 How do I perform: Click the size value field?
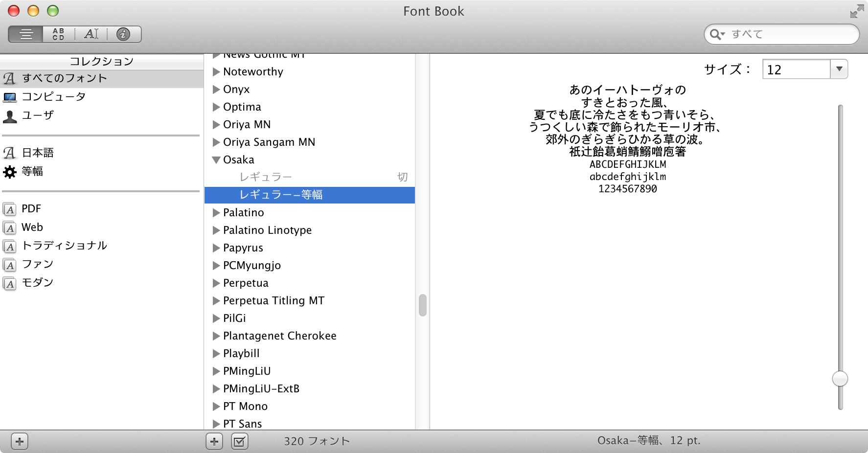click(x=796, y=69)
